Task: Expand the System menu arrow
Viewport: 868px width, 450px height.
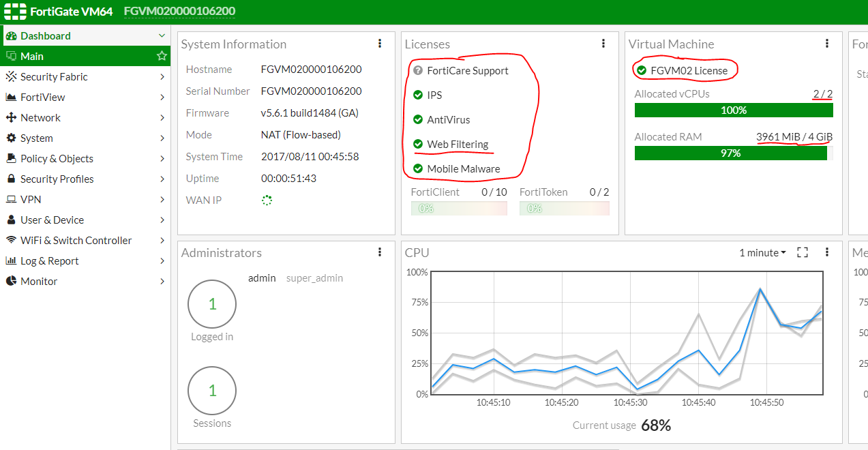Action: (162, 138)
